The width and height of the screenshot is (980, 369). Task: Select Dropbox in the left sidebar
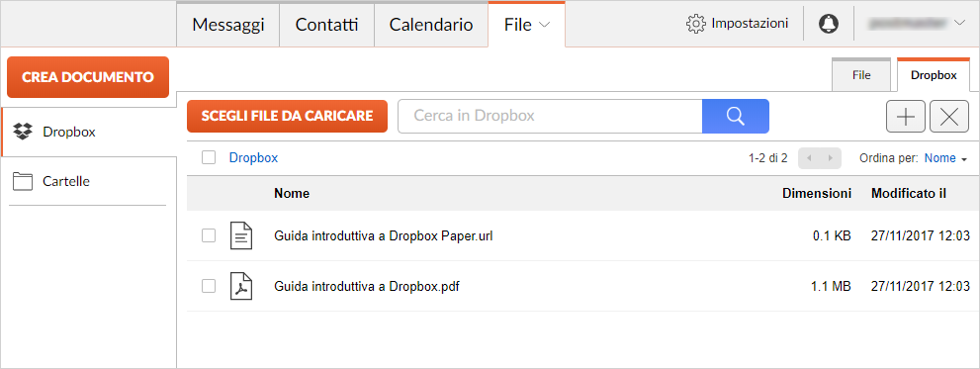click(x=89, y=132)
